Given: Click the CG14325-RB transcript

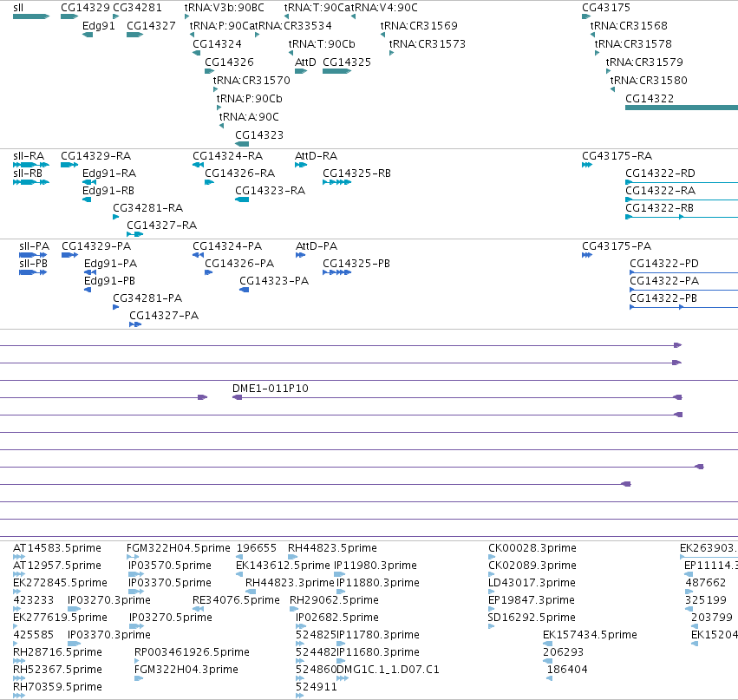Looking at the screenshot, I should point(337,182).
